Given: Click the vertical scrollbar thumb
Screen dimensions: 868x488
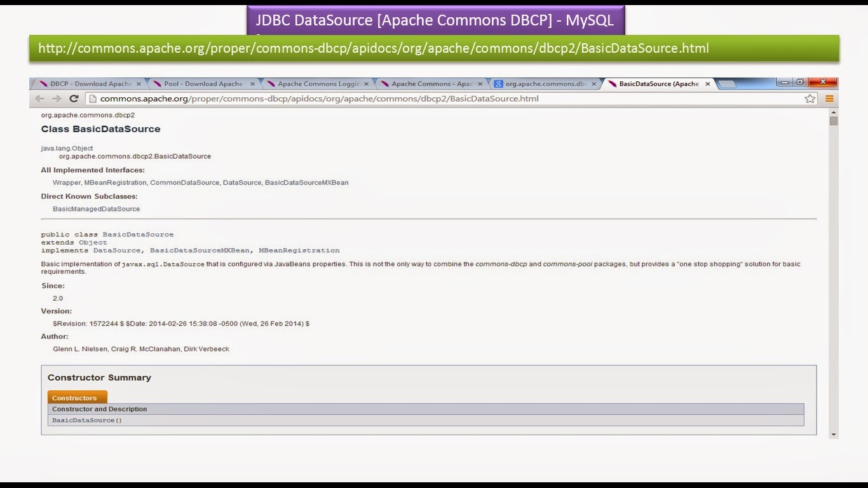Looking at the screenshot, I should pyautogui.click(x=833, y=121).
